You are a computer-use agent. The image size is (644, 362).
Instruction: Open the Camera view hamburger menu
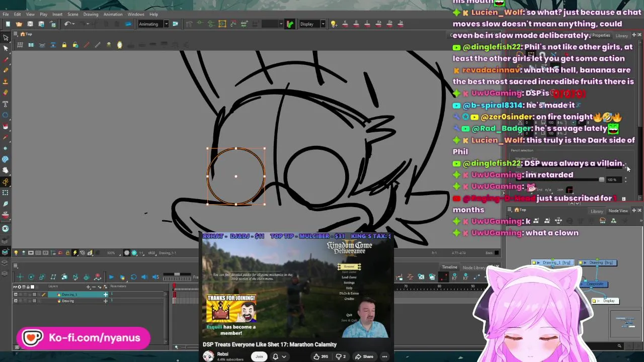(16, 34)
